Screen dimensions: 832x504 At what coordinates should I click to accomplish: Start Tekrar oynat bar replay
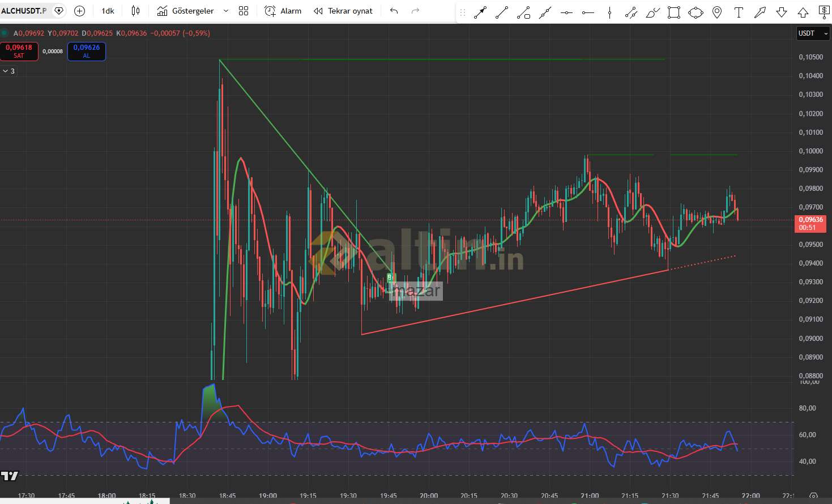pyautogui.click(x=343, y=11)
